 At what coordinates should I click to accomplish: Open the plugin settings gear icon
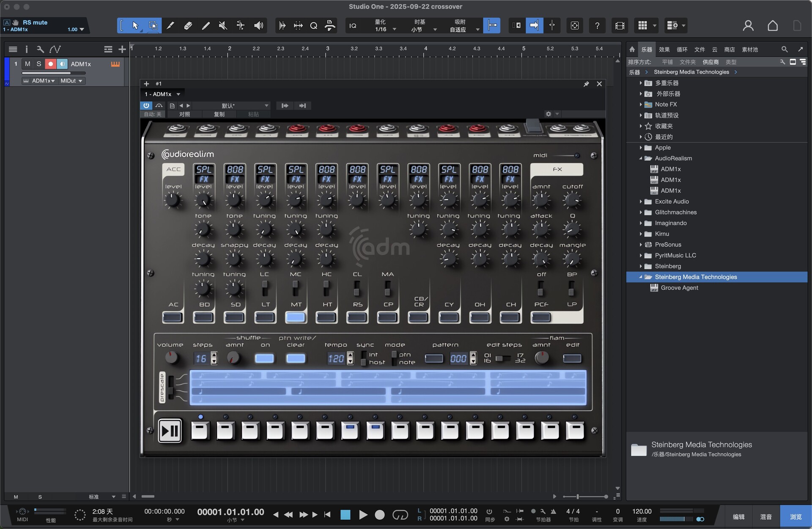coord(548,114)
